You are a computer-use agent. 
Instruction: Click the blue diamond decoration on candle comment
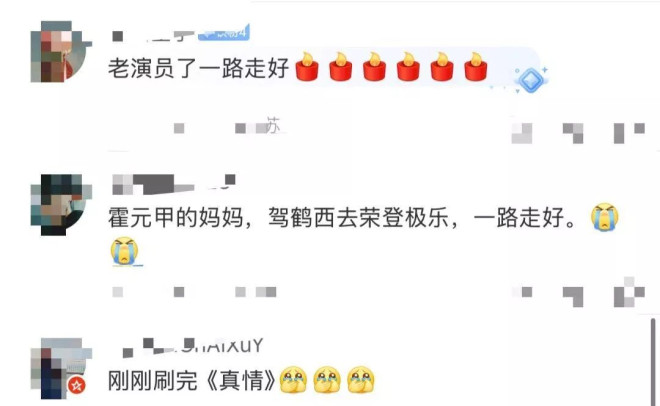(531, 80)
